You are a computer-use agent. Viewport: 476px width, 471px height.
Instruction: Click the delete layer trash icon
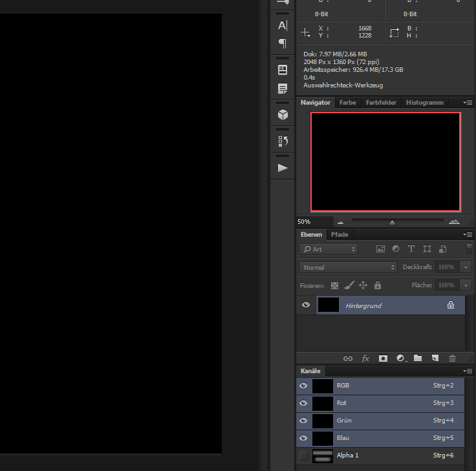point(452,358)
